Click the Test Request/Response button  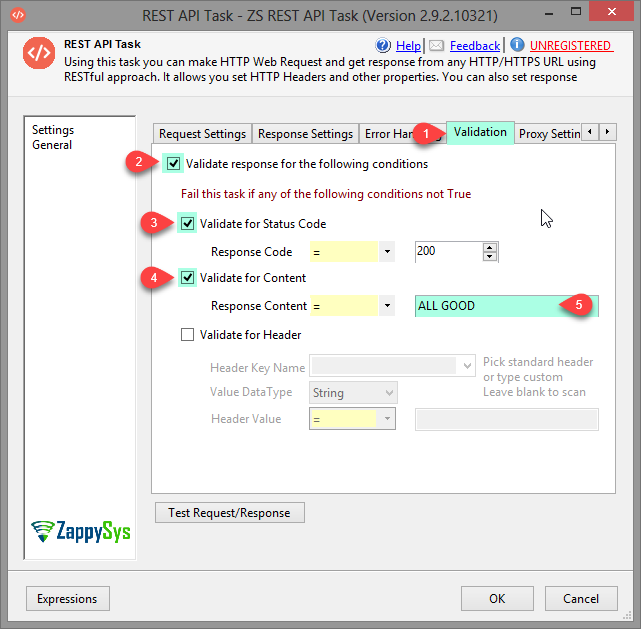point(230,513)
